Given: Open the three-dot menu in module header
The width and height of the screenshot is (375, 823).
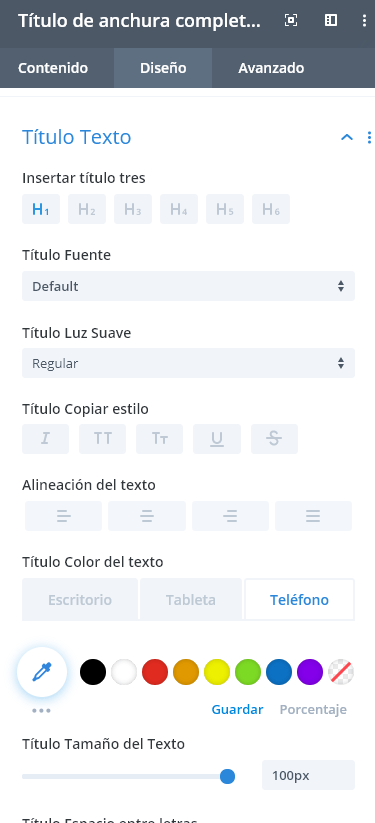Looking at the screenshot, I should point(364,20).
